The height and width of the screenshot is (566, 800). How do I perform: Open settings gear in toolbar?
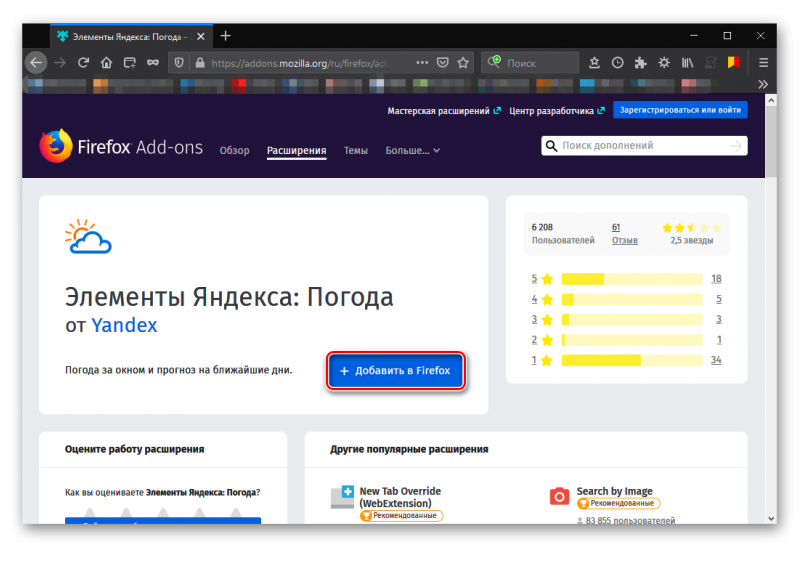point(664,63)
